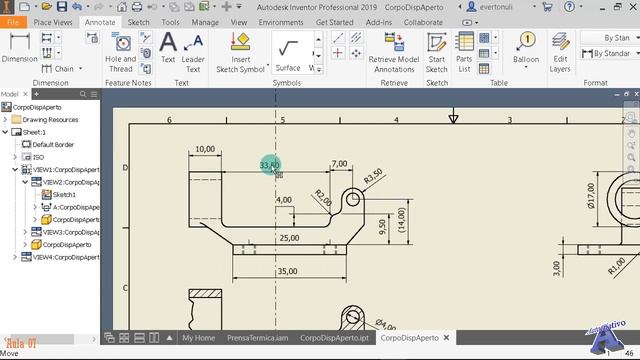This screenshot has height=360, width=640.
Task: Open the Environments ribbon tab
Action: [x=281, y=22]
